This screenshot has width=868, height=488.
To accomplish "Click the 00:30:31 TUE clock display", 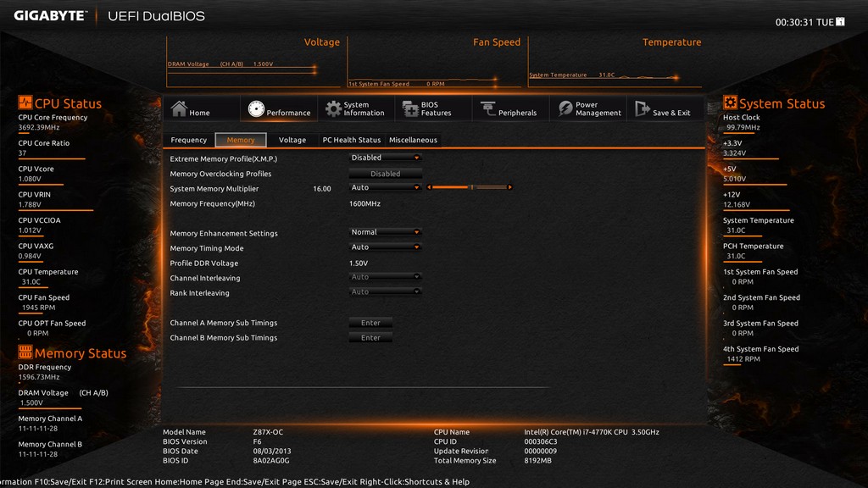I will point(804,22).
